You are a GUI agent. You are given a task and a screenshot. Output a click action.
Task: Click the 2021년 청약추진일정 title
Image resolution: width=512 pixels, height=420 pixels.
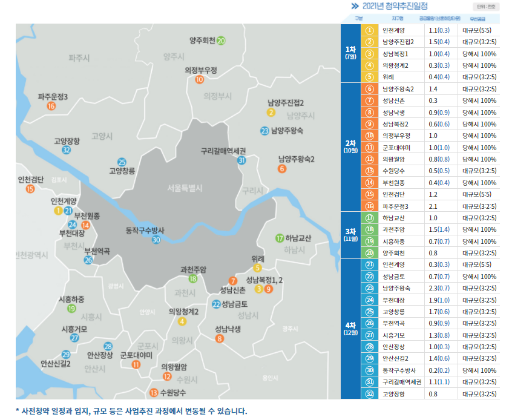pos(395,6)
